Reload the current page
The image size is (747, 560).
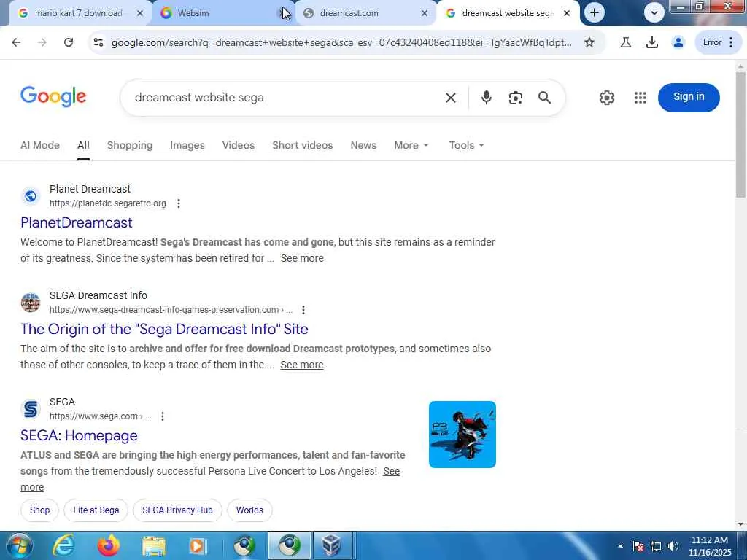[x=69, y=42]
